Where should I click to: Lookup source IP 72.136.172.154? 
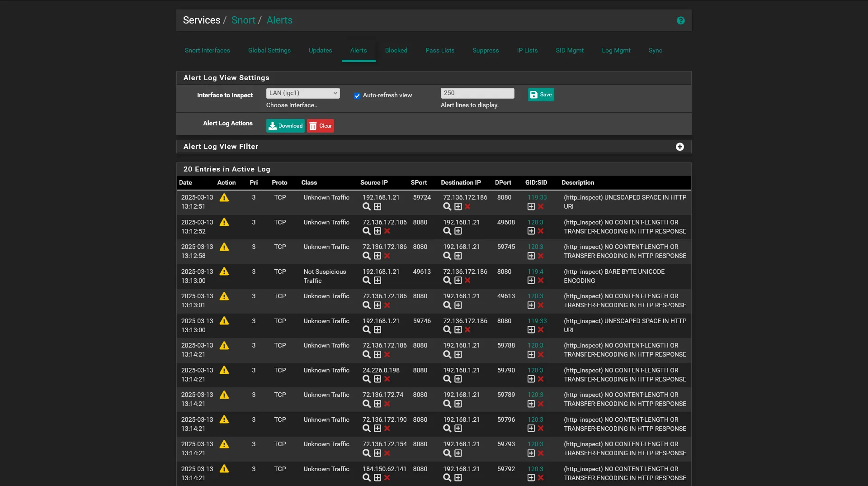(367, 453)
